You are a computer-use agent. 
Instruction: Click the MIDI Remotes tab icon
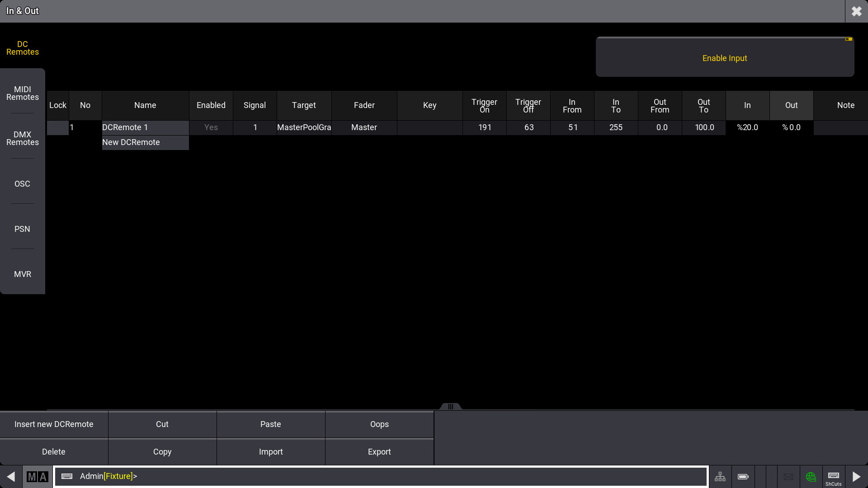[x=23, y=93]
